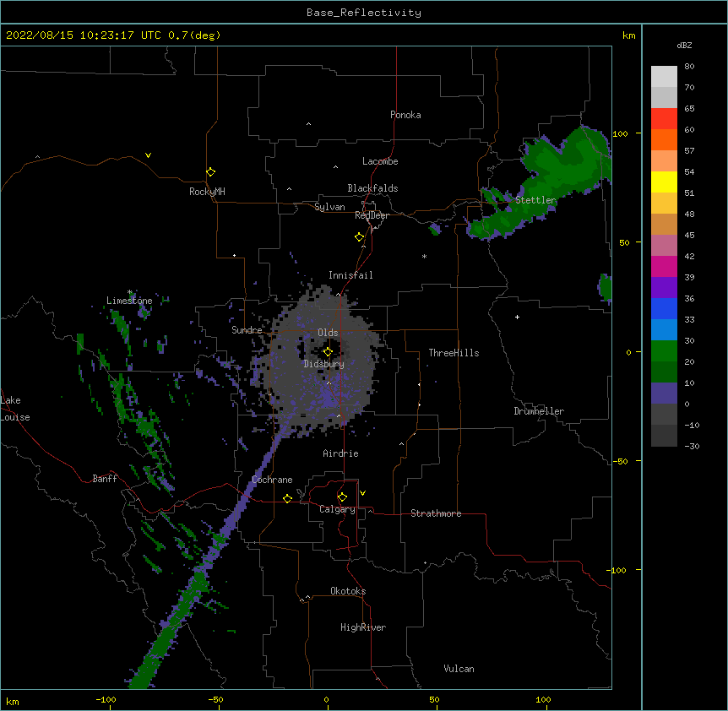728x711 pixels.
Task: Click the yellow V marker right of Calgary diamond
Action: pyautogui.click(x=362, y=493)
